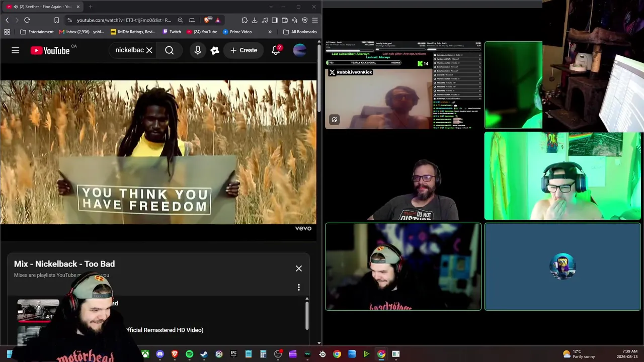The image size is (644, 362).
Task: Open Epic Games Launcher from the taskbar
Action: tap(233, 354)
